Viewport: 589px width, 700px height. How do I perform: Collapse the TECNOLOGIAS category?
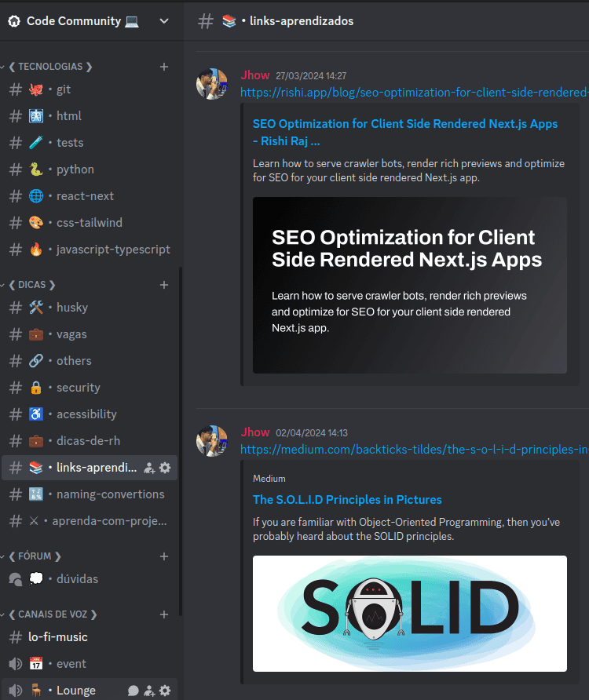tap(50, 67)
